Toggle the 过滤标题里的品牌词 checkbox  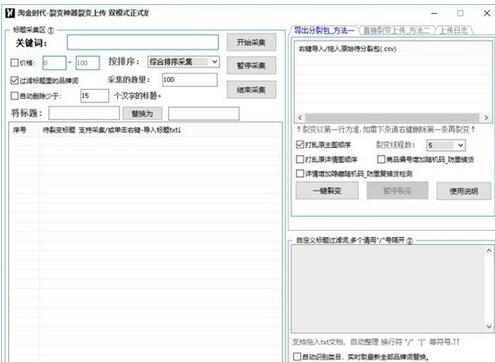point(14,80)
